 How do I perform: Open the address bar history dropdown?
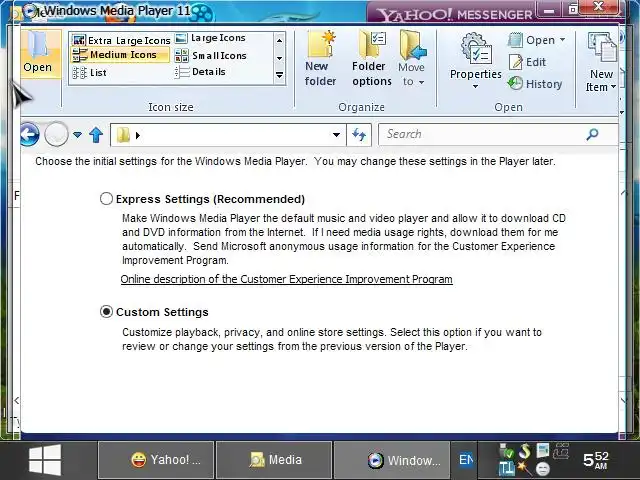click(x=336, y=135)
